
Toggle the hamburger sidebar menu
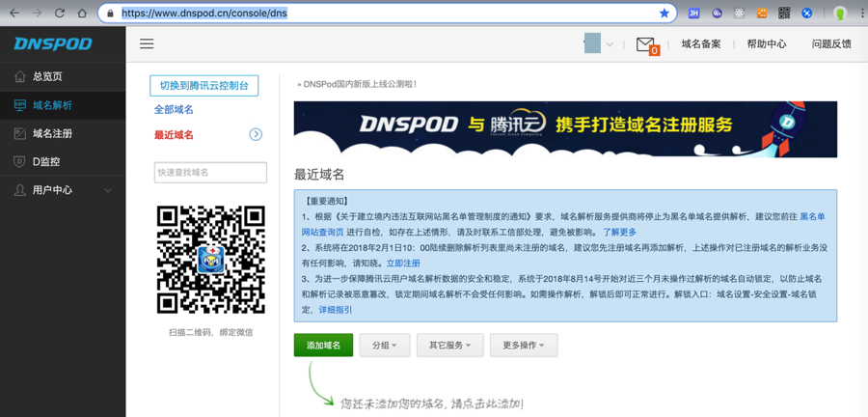tap(147, 44)
